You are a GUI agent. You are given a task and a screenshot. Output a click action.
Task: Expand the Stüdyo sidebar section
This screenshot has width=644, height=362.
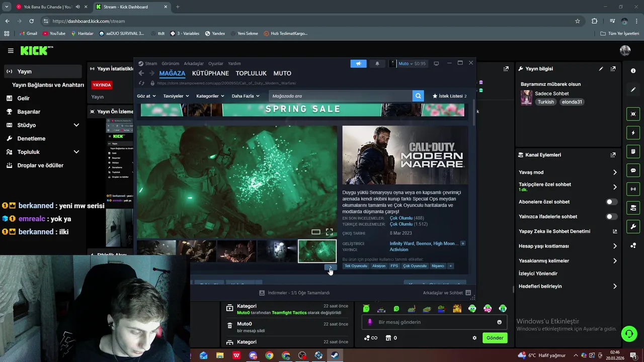pyautogui.click(x=76, y=125)
